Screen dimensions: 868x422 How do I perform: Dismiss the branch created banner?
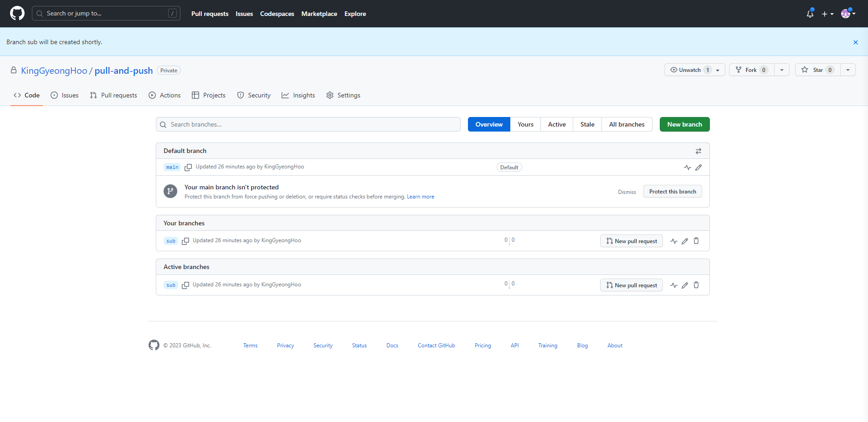(856, 42)
